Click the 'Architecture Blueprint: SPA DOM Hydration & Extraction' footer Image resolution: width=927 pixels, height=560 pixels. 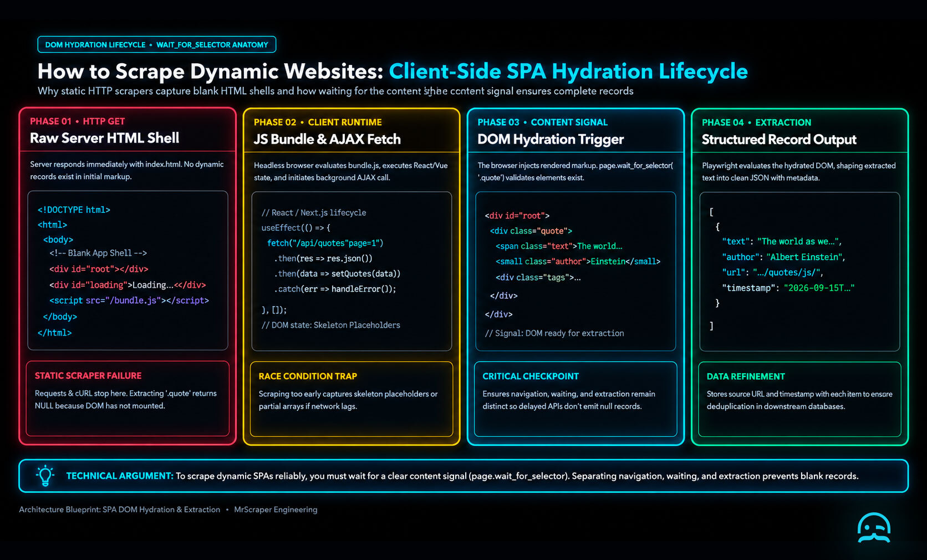pos(119,510)
